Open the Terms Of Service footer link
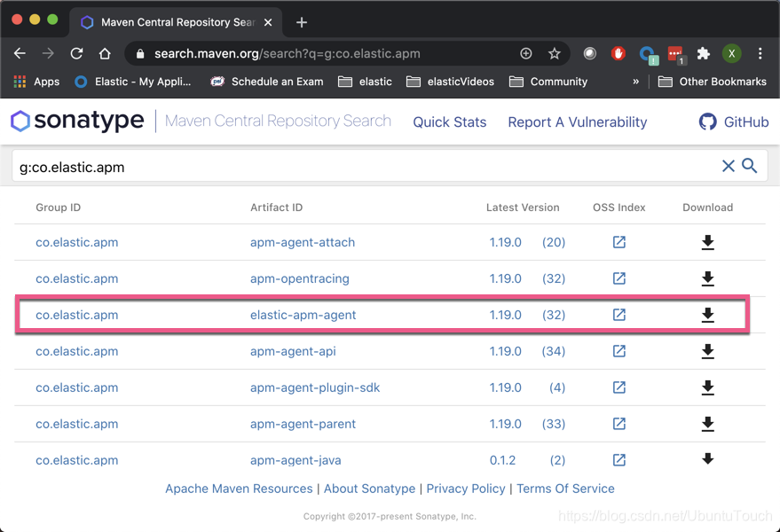Viewport: 780px width, 532px height. pyautogui.click(x=565, y=489)
